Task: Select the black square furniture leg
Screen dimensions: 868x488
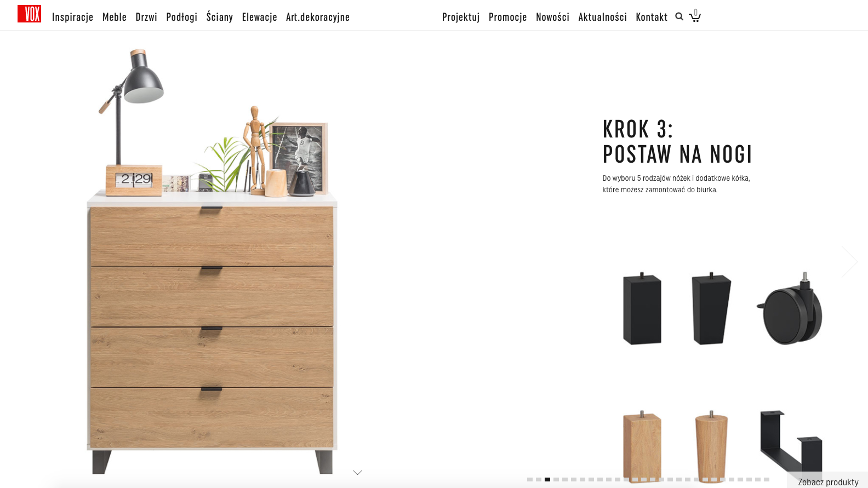Action: click(642, 308)
